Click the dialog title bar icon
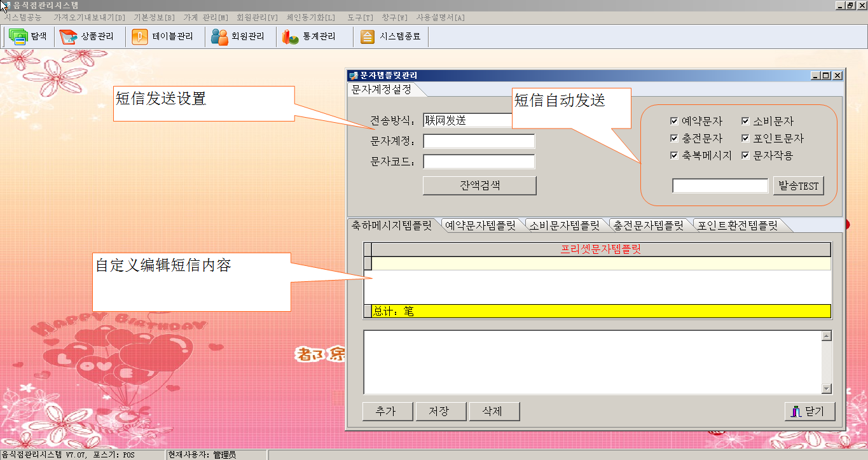The height and width of the screenshot is (460, 868). (354, 76)
